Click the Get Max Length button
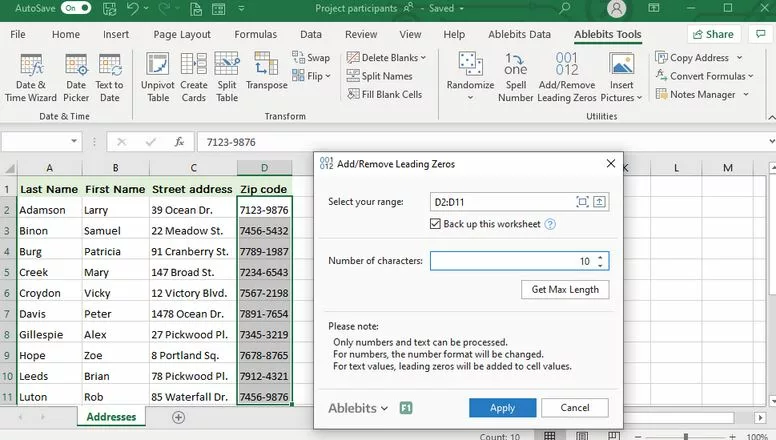This screenshot has width=776, height=440. pos(565,290)
